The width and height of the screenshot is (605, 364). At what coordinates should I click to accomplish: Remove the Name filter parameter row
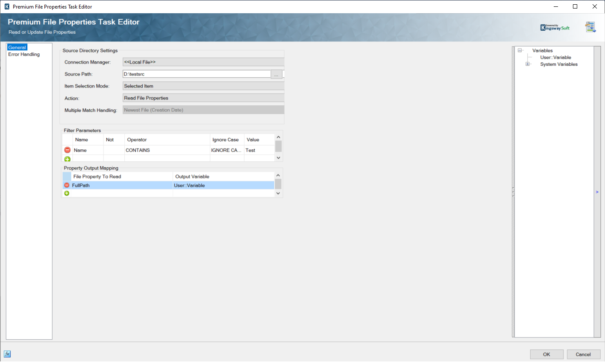[x=67, y=150]
